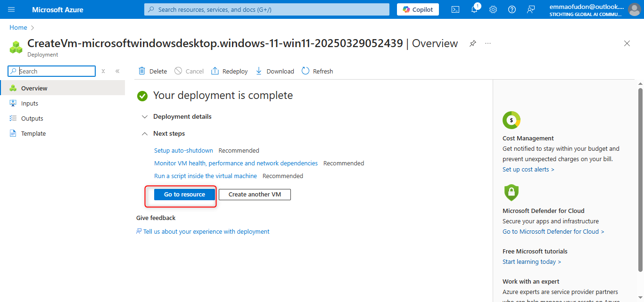
Task: Click Redeploy in the toolbar
Action: tap(229, 71)
